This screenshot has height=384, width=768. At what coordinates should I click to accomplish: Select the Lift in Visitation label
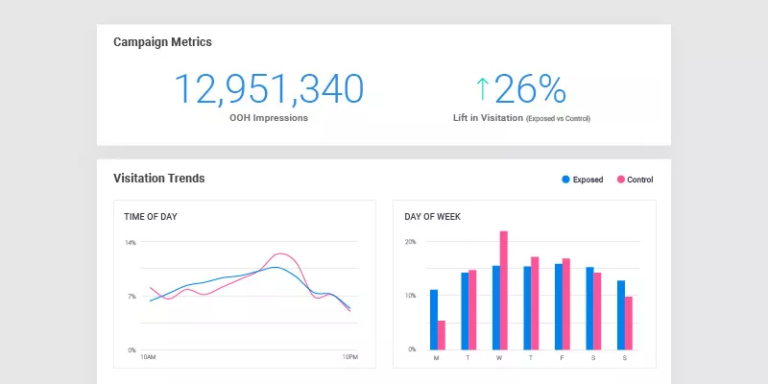point(488,118)
